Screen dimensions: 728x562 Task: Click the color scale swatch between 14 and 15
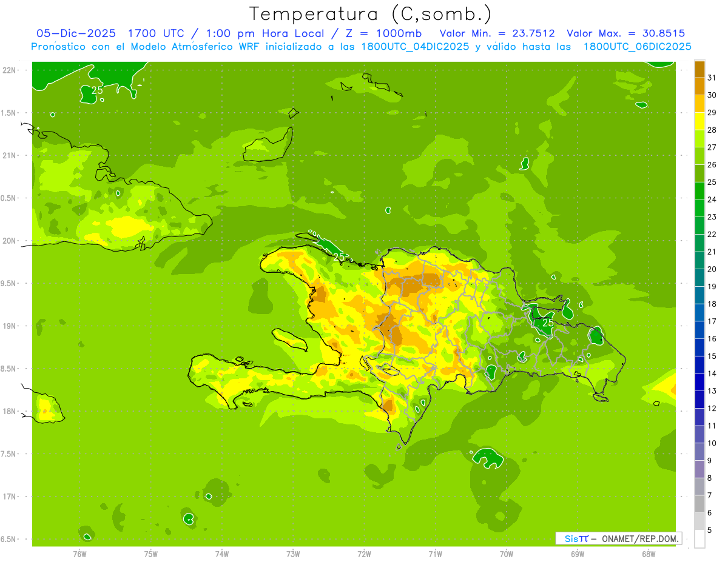[x=699, y=365]
